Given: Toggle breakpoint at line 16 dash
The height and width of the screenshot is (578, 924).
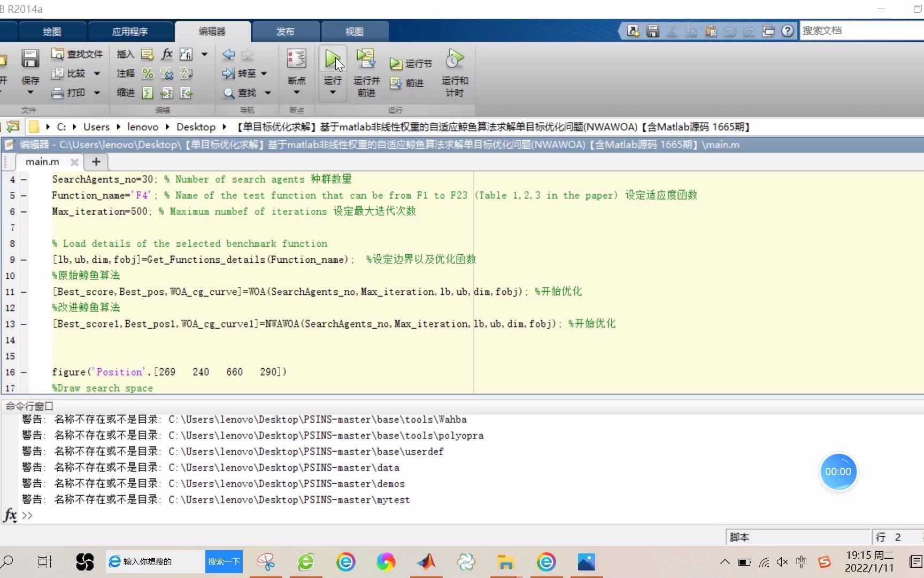Looking at the screenshot, I should (24, 372).
